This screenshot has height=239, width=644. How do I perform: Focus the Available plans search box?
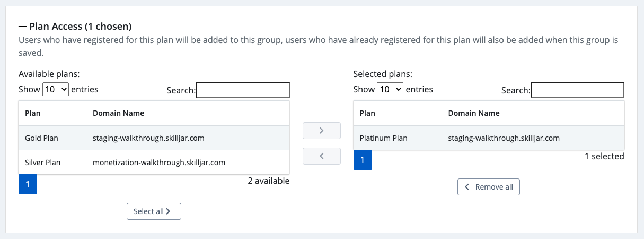[x=243, y=90]
